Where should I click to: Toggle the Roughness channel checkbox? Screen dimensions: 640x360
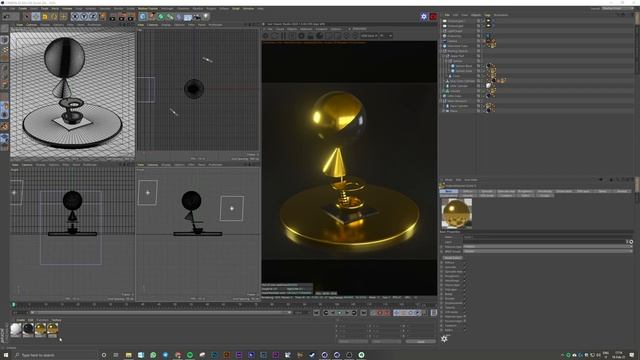click(464, 276)
